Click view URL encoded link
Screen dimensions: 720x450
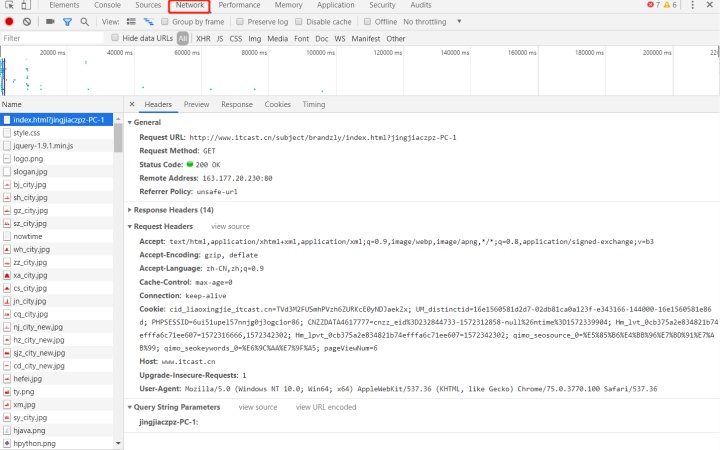pyautogui.click(x=326, y=407)
